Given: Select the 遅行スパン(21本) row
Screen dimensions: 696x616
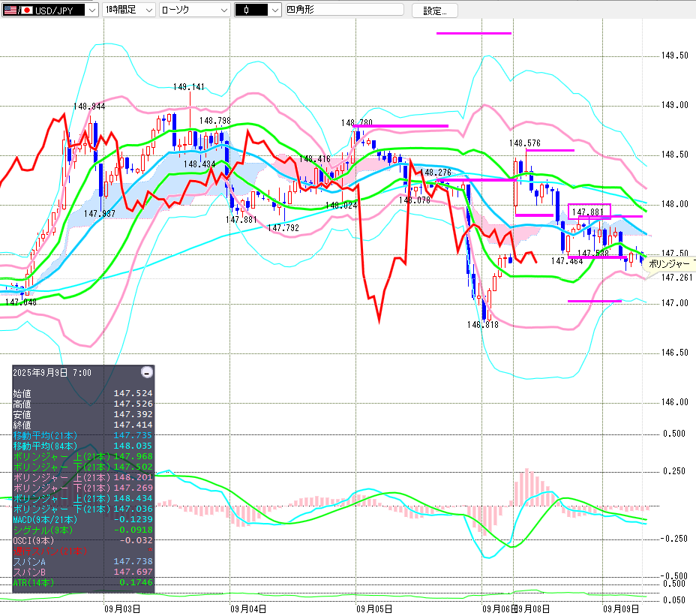Looking at the screenshot, I should coord(83,551).
